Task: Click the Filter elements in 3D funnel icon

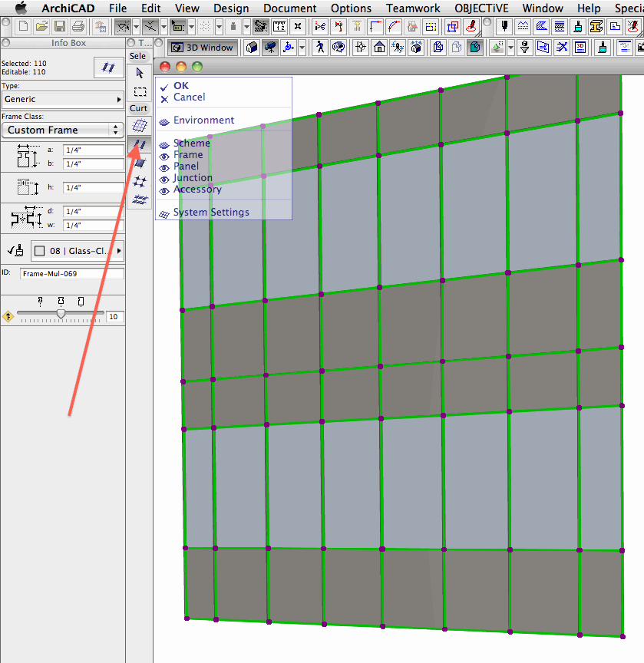Action: coord(525,48)
